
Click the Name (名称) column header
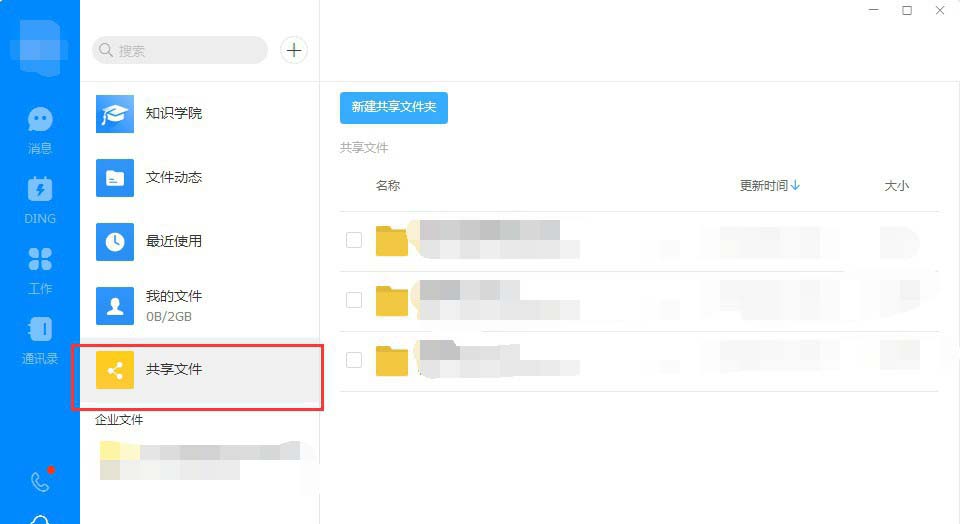click(388, 186)
